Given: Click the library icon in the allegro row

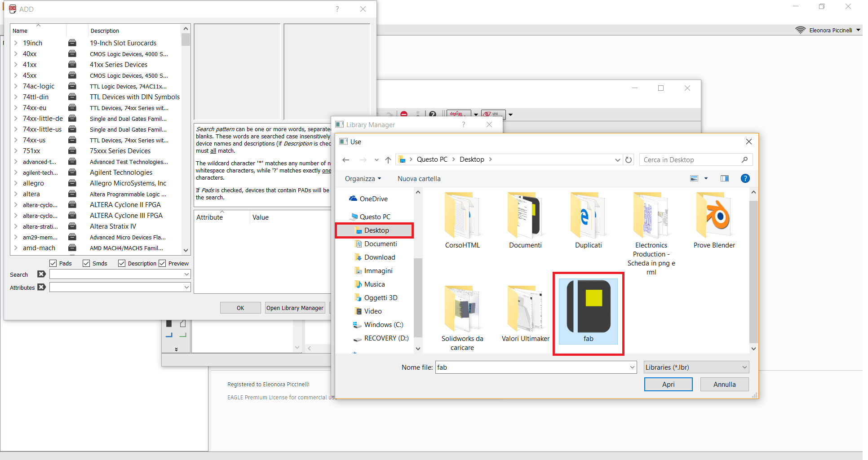Looking at the screenshot, I should [x=72, y=183].
